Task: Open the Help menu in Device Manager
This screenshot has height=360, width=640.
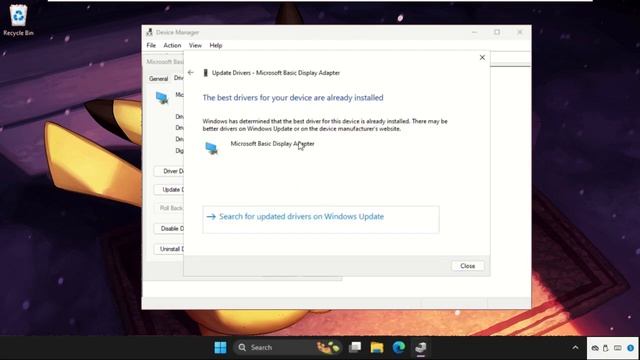Action: pos(216,45)
